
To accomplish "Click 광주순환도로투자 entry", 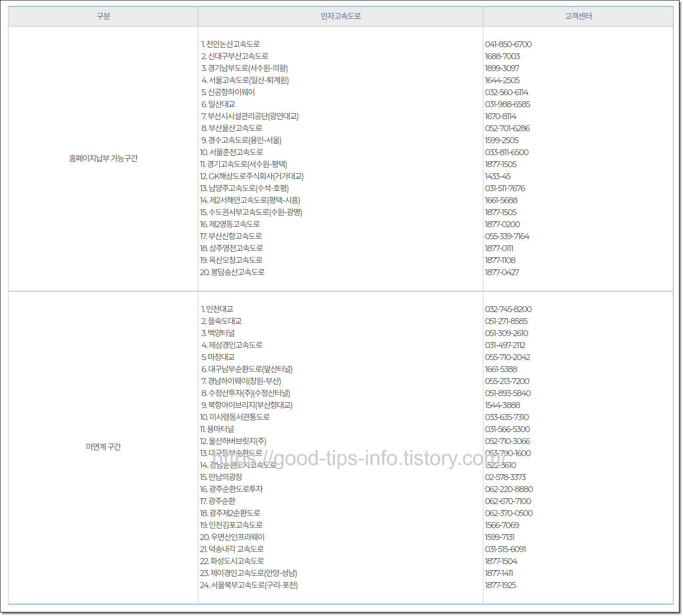I will [231, 489].
